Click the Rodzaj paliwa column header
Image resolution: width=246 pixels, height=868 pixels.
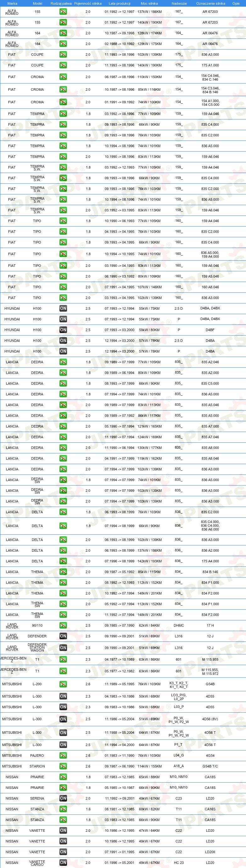coord(61,3)
